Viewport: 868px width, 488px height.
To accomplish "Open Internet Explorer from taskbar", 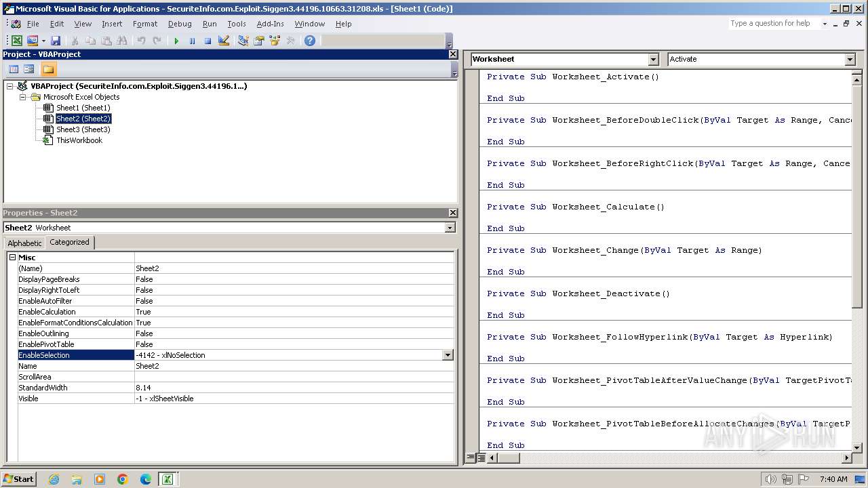I will (54, 479).
